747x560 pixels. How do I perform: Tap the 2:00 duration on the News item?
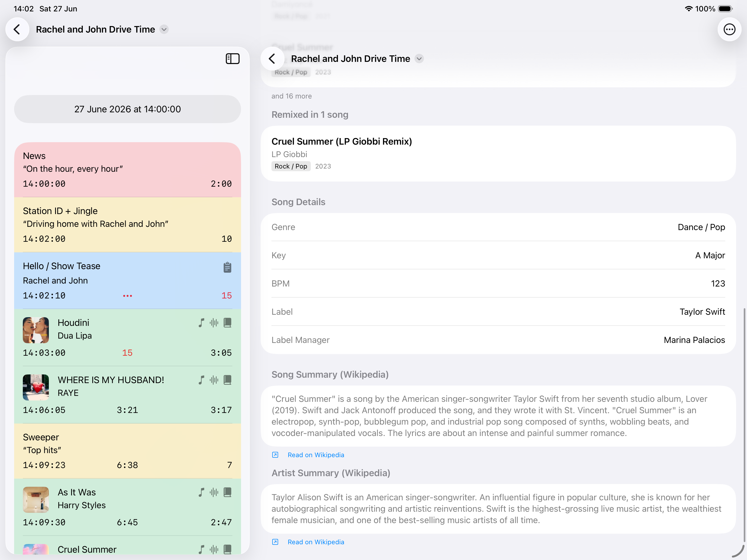(x=221, y=184)
